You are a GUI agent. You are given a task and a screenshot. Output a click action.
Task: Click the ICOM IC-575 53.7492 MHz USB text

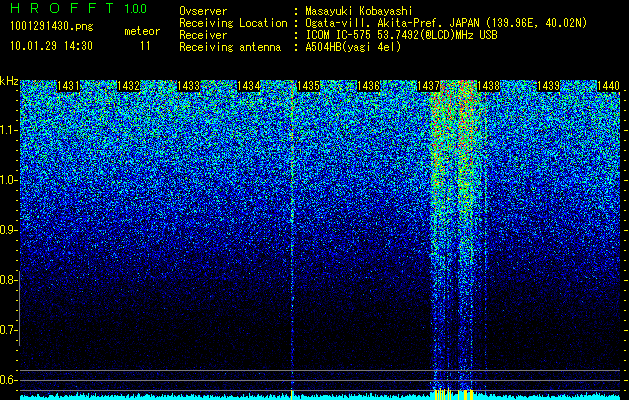tap(402, 35)
